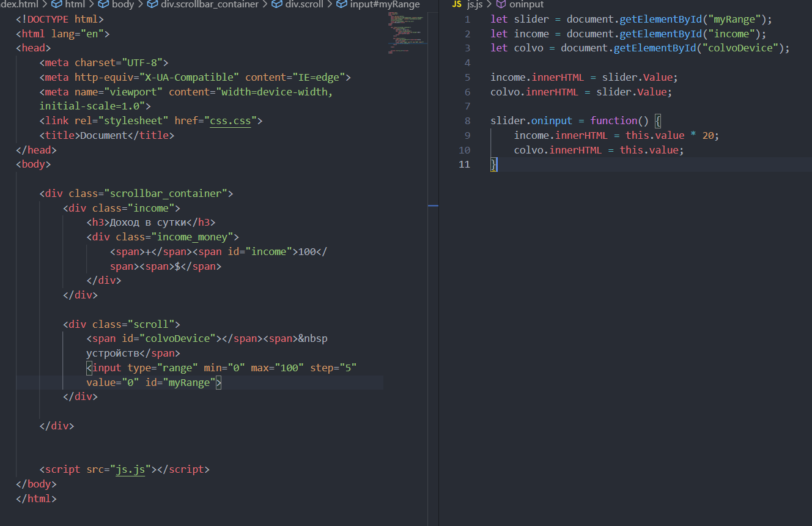Click line number 5 in js.js
Screen dimensions: 812x526
[467, 77]
